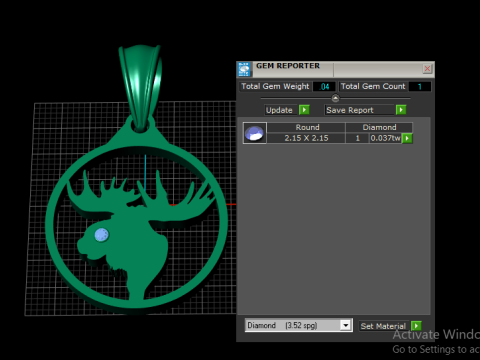Click the green arrow next to Save Report
The width and height of the screenshot is (480, 360).
point(401,110)
